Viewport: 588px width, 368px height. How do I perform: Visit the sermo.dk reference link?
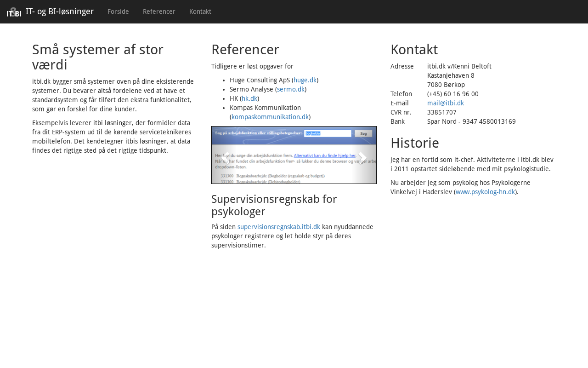click(x=291, y=89)
